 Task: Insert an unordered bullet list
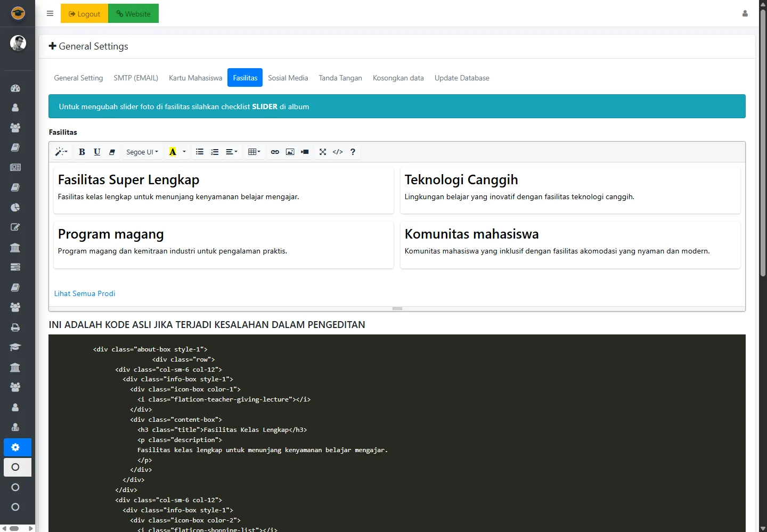coord(200,152)
